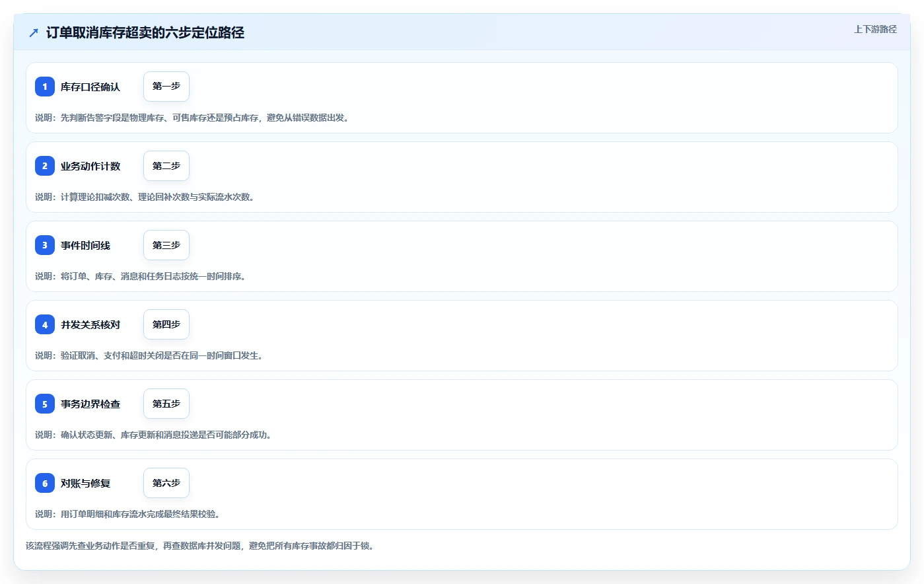Select the 事件时间线 step title
The image size is (924, 584).
pyautogui.click(x=86, y=246)
